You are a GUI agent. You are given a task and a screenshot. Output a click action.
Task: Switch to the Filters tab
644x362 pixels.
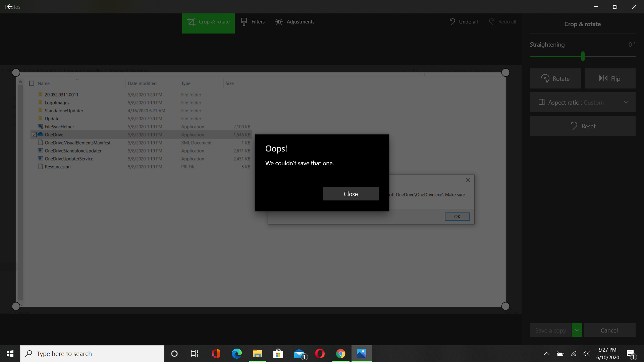point(253,22)
